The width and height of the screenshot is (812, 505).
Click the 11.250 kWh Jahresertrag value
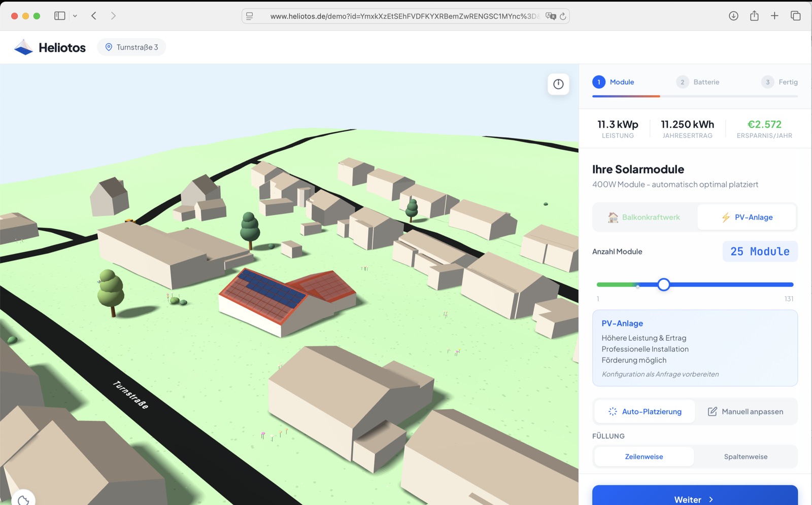[687, 124]
